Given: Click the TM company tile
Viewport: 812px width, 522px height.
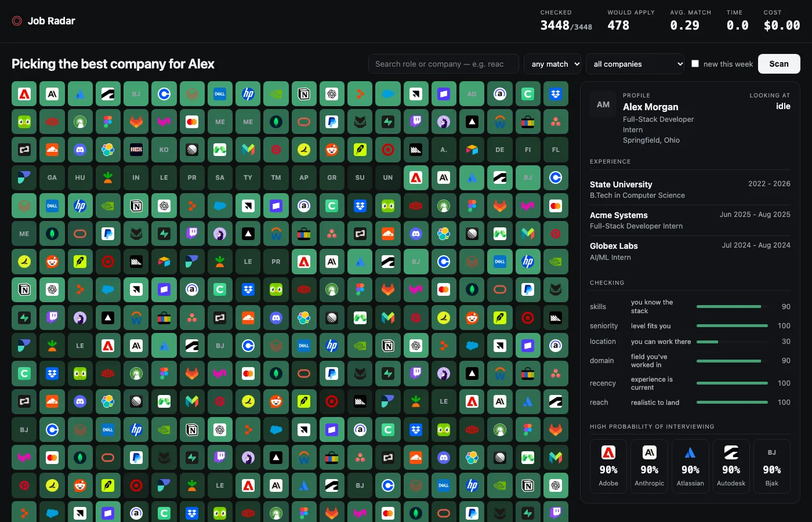Looking at the screenshot, I should 276,177.
